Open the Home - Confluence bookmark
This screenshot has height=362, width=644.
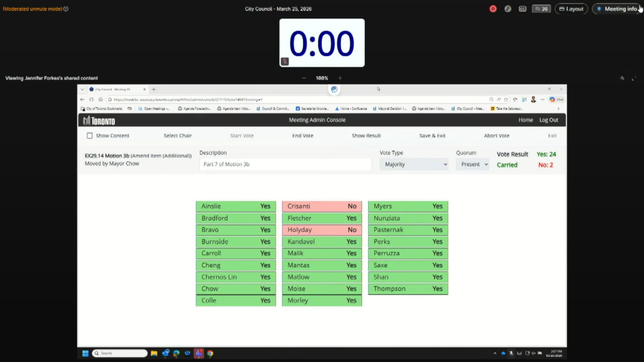[351, 109]
